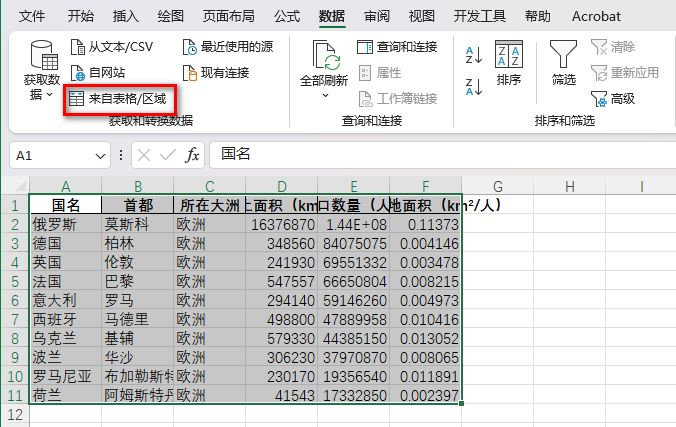Select column G header

pos(498,186)
